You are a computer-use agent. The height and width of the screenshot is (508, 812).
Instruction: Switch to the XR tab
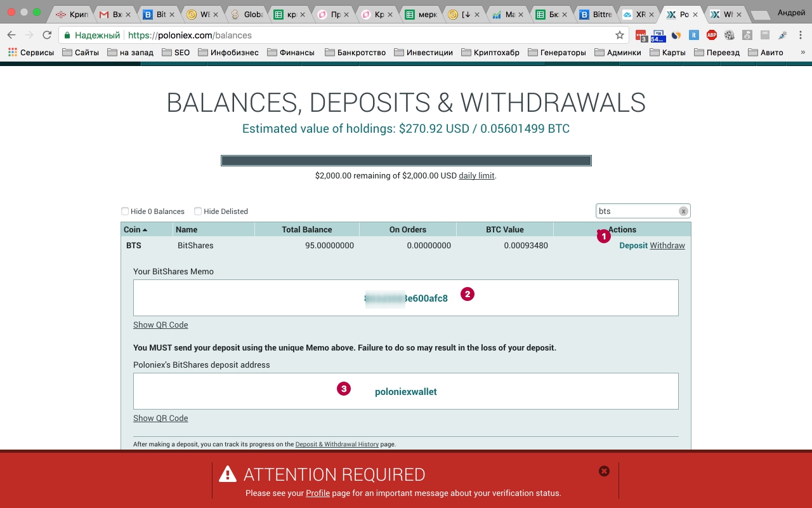coord(634,14)
